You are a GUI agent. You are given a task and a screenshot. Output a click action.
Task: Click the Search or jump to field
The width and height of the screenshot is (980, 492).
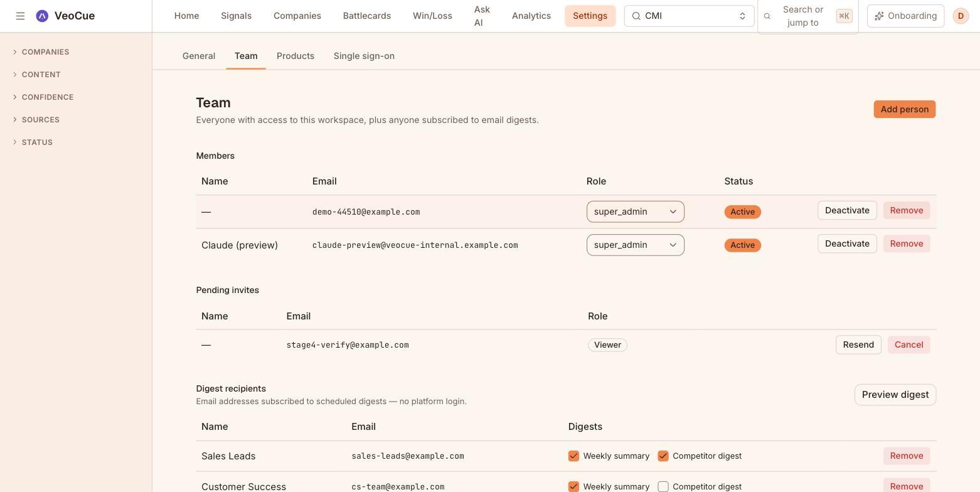(x=807, y=16)
